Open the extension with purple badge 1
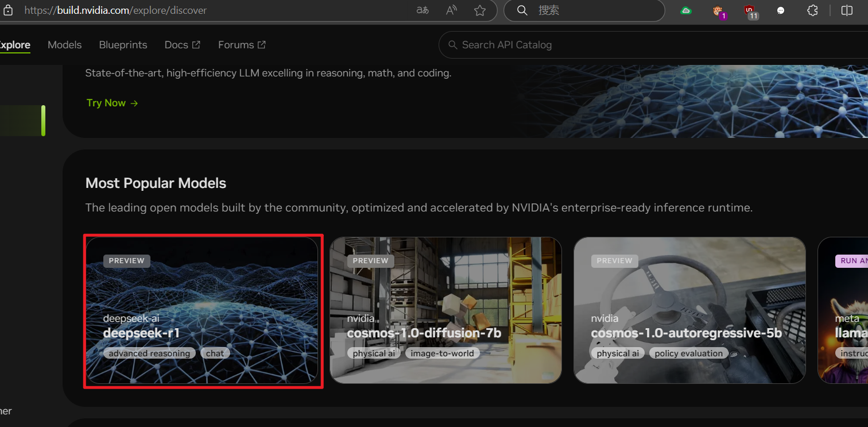 tap(718, 11)
